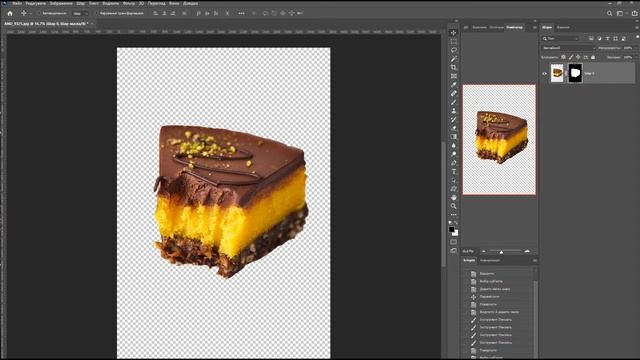Switch to the Channels tab
Screen dimensions: 640x360
click(x=563, y=27)
